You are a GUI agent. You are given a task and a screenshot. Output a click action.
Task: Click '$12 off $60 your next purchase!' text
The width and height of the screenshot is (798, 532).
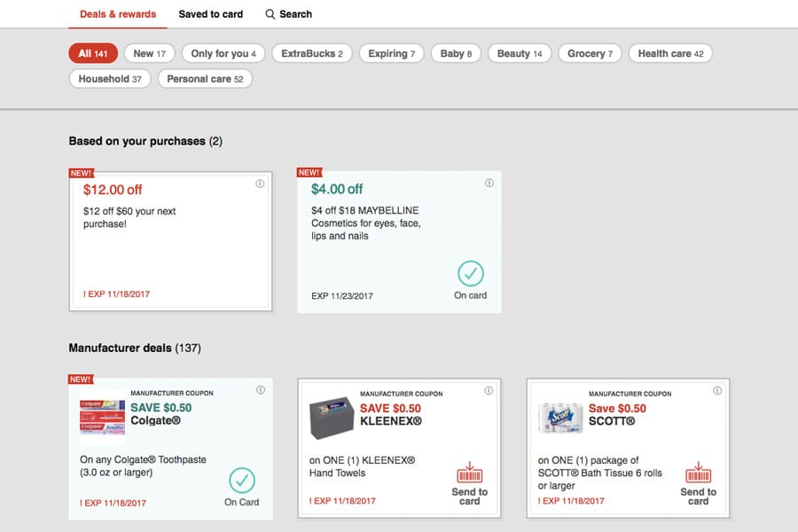[x=129, y=217]
